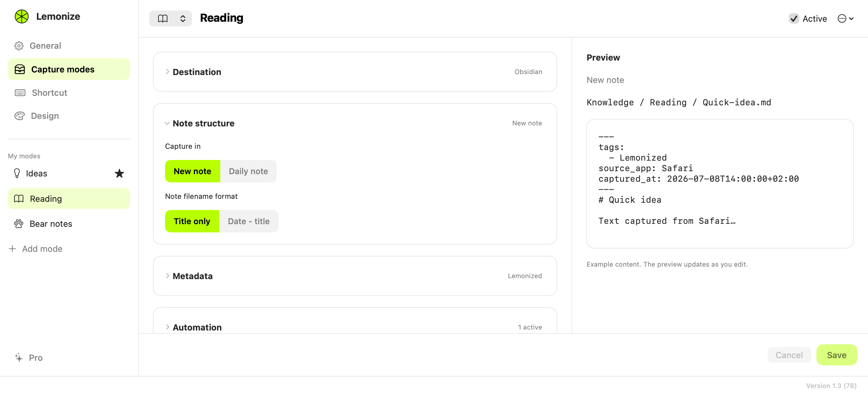
Task: Select the Bear notes mode
Action: point(69,224)
